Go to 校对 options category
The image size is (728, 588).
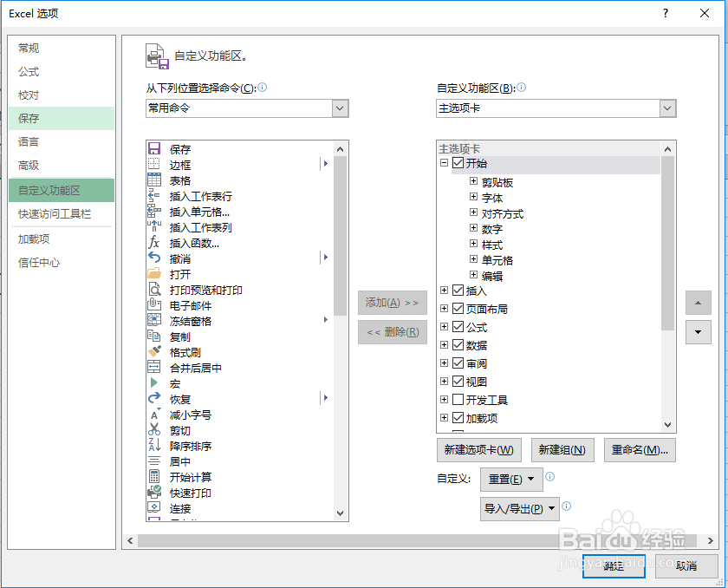pos(62,95)
